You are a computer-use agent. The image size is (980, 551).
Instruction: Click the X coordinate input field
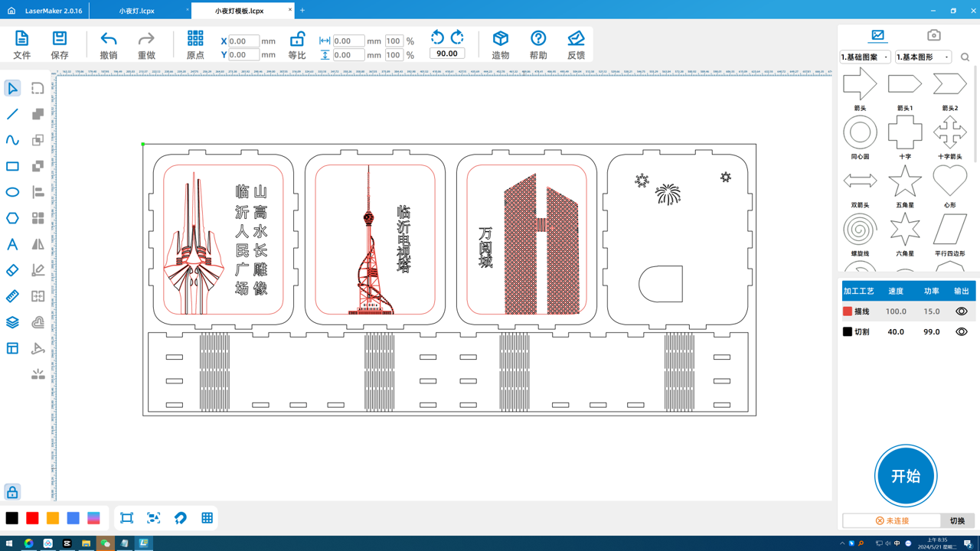(243, 41)
